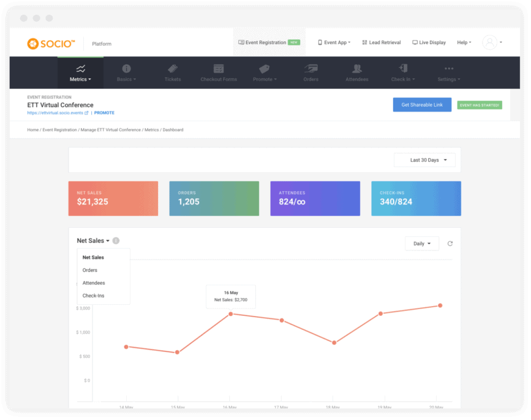Go to Metrics breadcrumb
The width and height of the screenshot is (531, 420).
pos(152,130)
